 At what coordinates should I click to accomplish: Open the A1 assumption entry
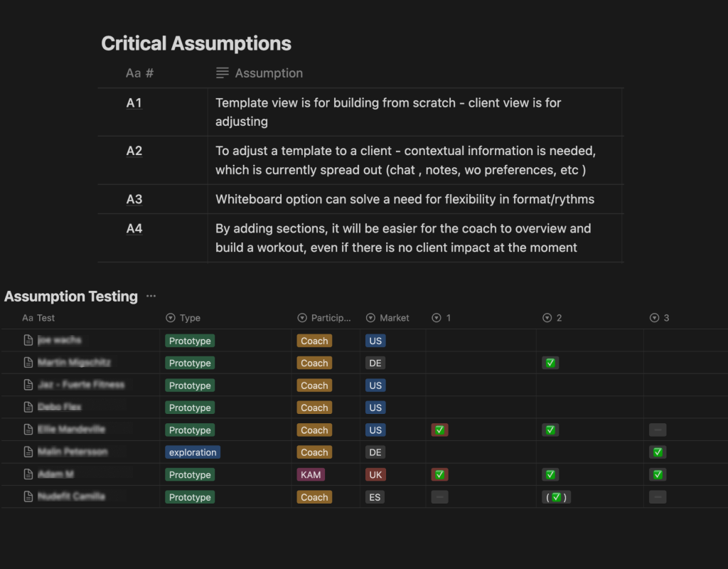coord(134,102)
